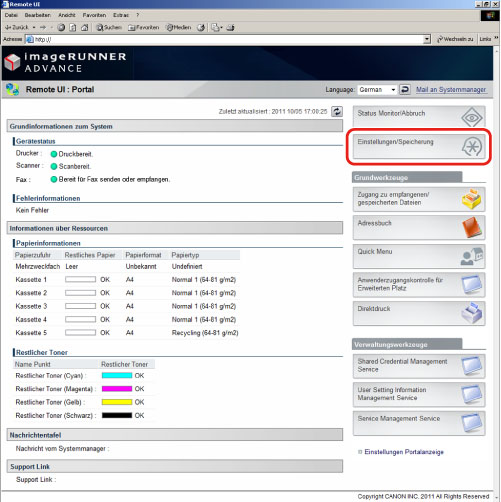Open the Datei menu
Viewport: 501px width, 502px height.
tap(11, 15)
